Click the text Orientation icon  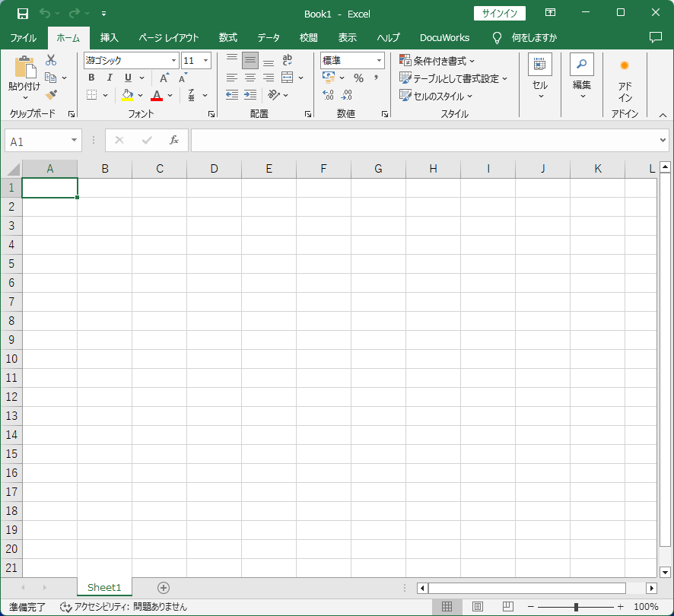(274, 95)
